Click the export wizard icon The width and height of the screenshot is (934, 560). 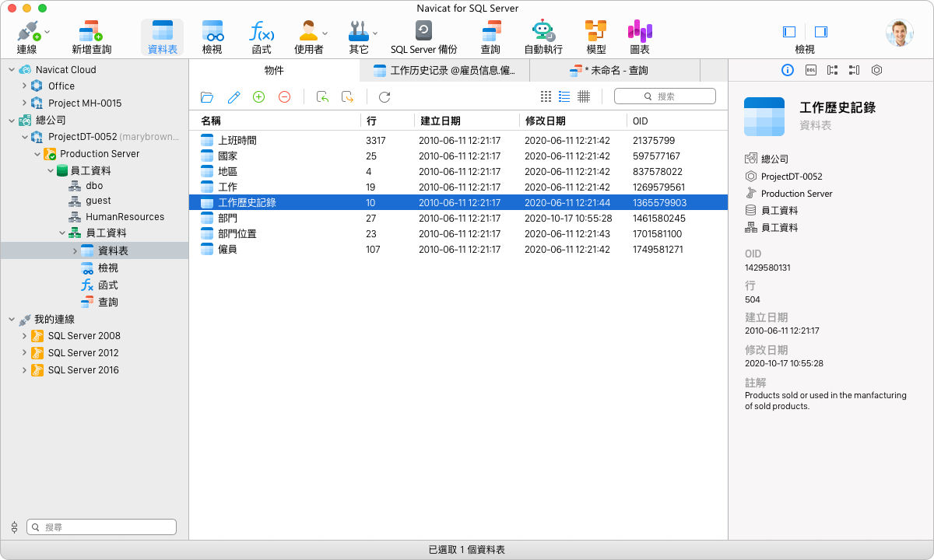(348, 96)
